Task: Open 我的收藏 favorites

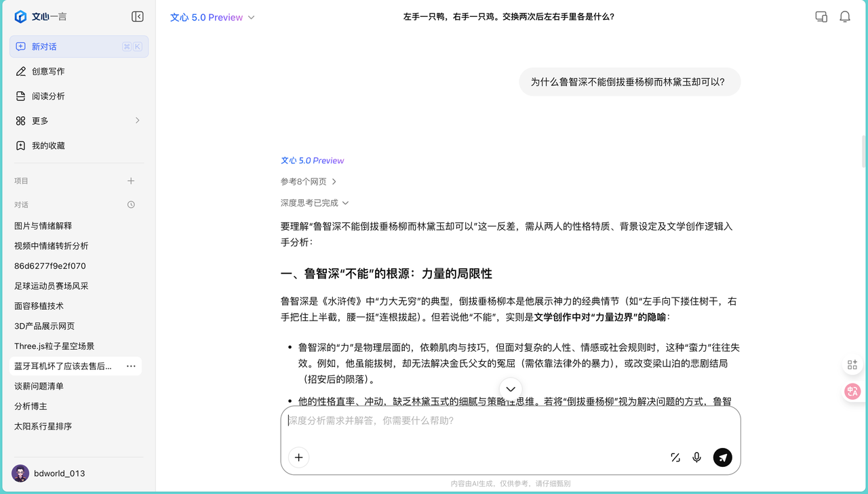Action: tap(47, 145)
